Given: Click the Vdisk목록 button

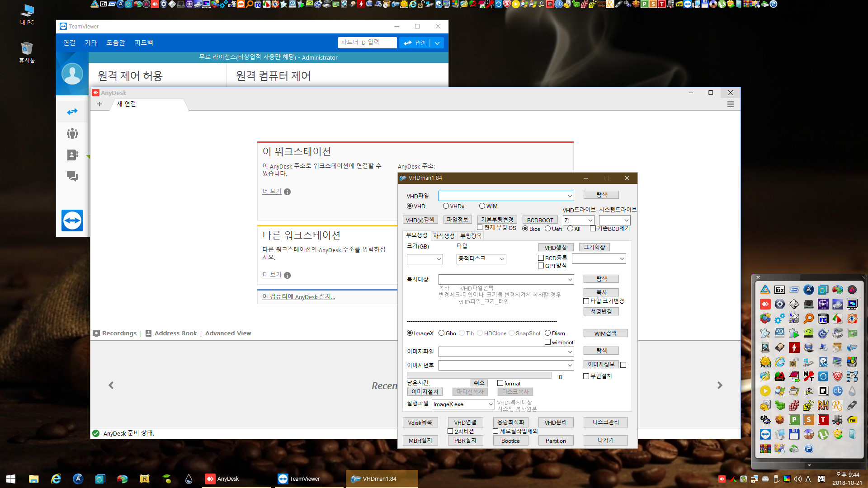Looking at the screenshot, I should pyautogui.click(x=420, y=422).
